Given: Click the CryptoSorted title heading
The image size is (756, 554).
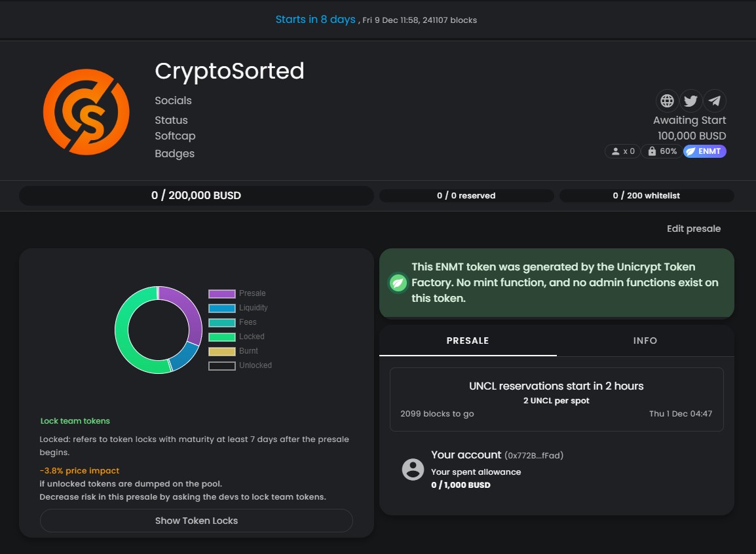Looking at the screenshot, I should [229, 71].
